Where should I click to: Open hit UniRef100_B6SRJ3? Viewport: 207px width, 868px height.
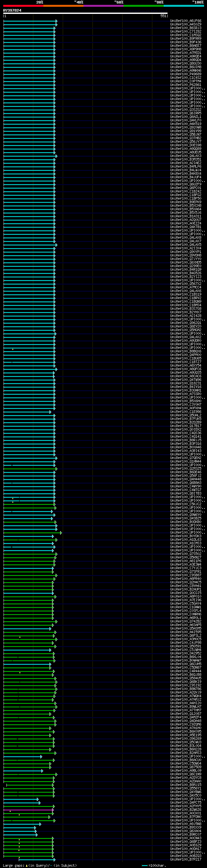(186, 28)
